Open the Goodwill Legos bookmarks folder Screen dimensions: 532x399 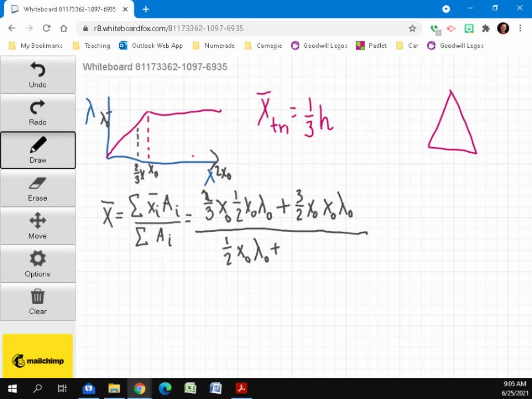[x=319, y=46]
